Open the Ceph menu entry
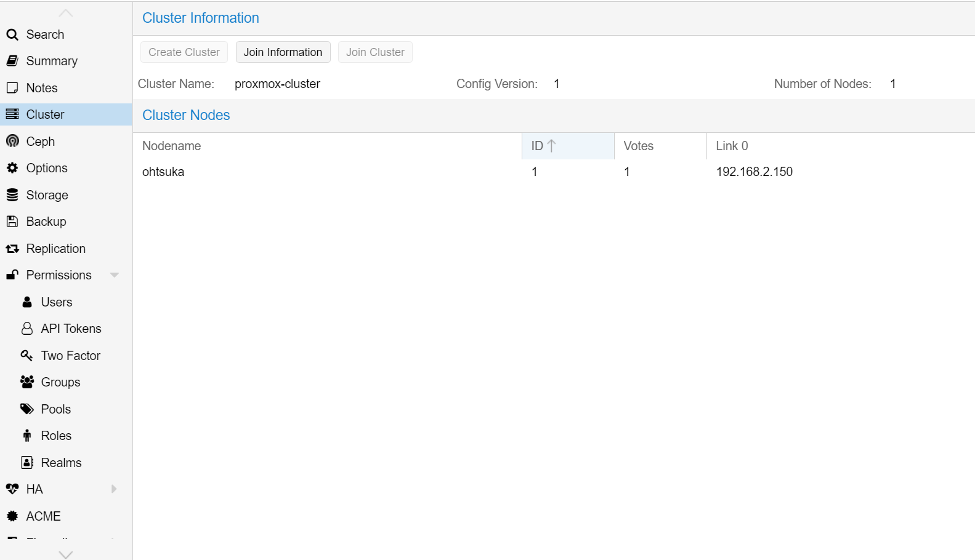This screenshot has width=975, height=560. click(66, 142)
